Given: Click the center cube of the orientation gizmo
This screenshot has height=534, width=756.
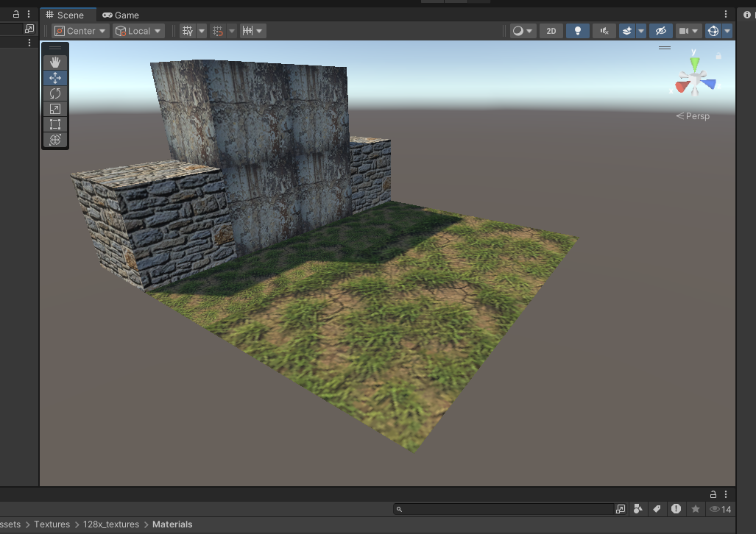Looking at the screenshot, I should point(695,77).
